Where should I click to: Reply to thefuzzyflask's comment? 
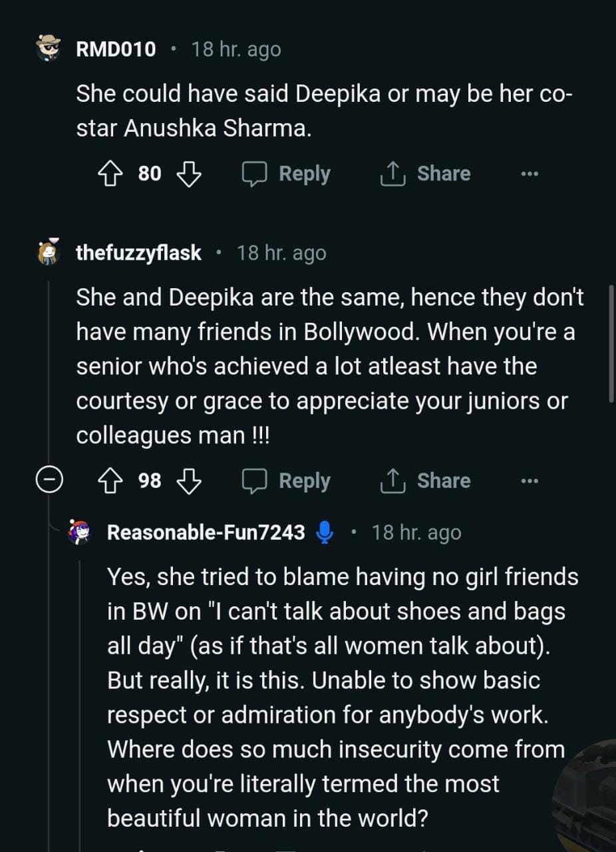(286, 481)
